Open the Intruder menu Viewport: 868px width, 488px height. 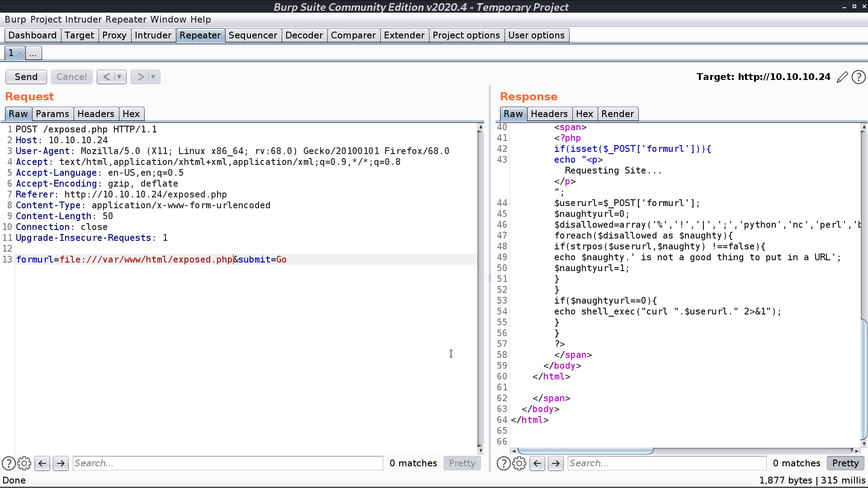(x=83, y=19)
